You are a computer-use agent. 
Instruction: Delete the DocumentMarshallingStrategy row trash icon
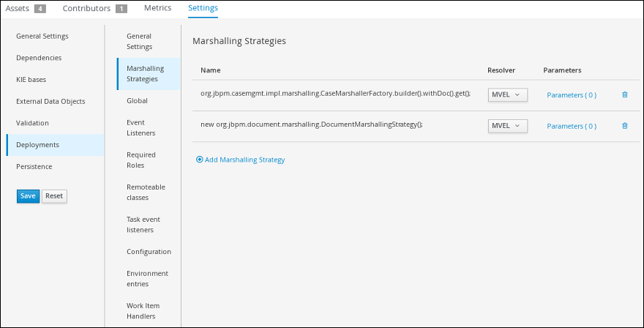point(625,126)
